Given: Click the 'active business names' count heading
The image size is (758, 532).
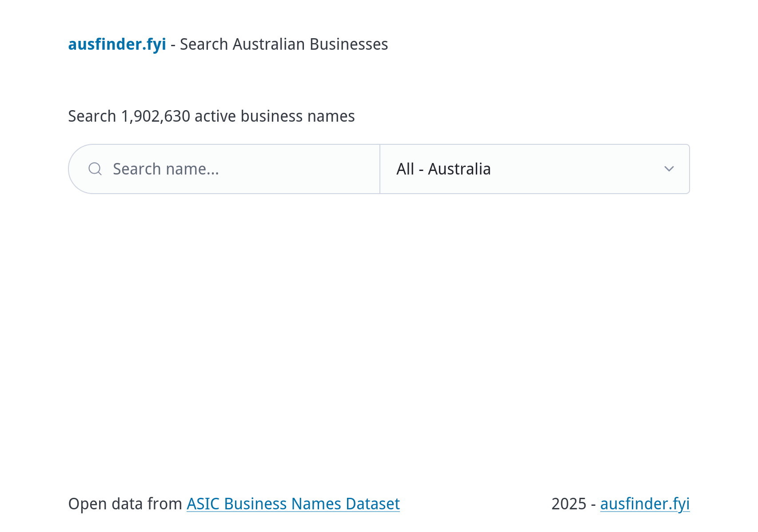Looking at the screenshot, I should pyautogui.click(x=274, y=116).
